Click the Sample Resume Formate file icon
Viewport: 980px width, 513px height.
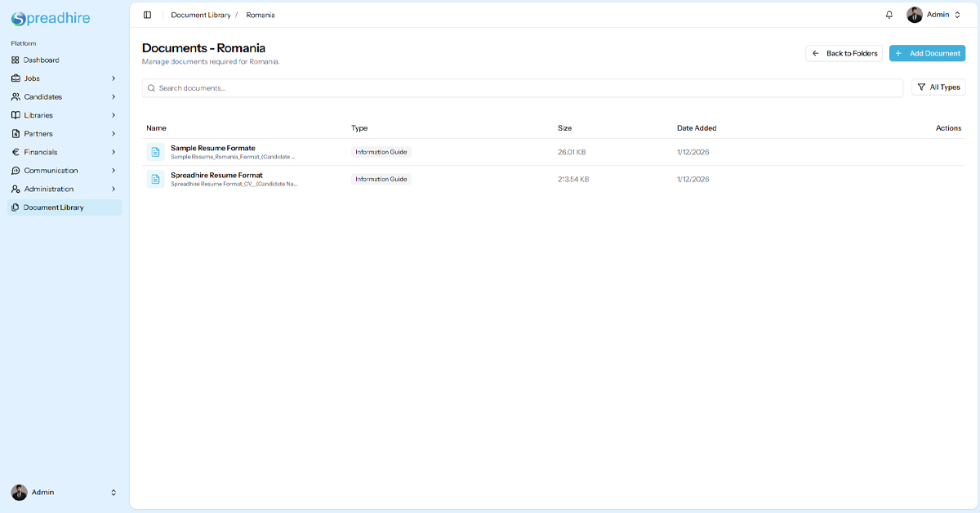155,152
